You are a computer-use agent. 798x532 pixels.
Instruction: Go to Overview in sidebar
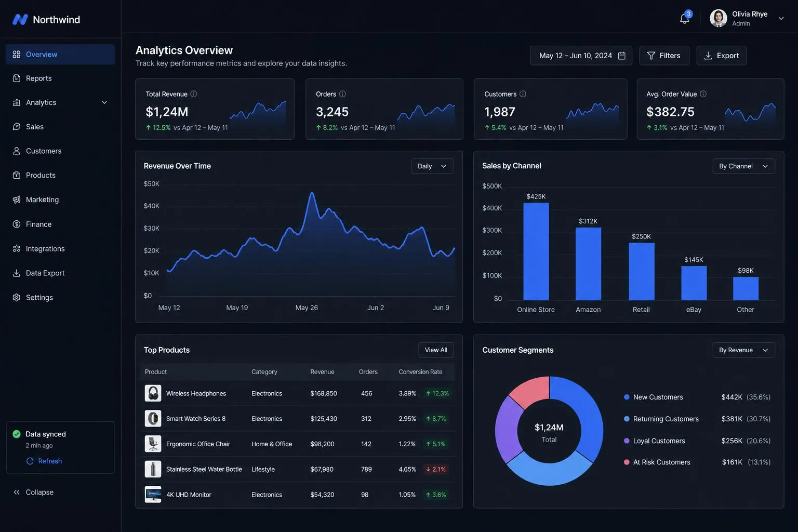pos(60,55)
